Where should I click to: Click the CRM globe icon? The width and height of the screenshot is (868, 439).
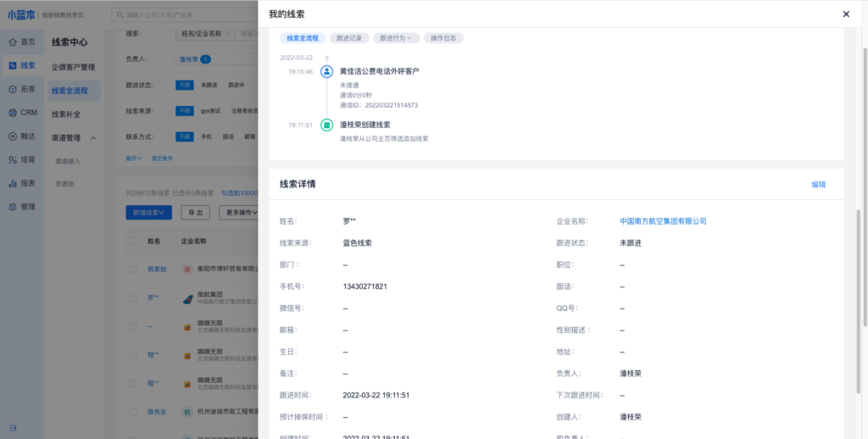[x=13, y=112]
